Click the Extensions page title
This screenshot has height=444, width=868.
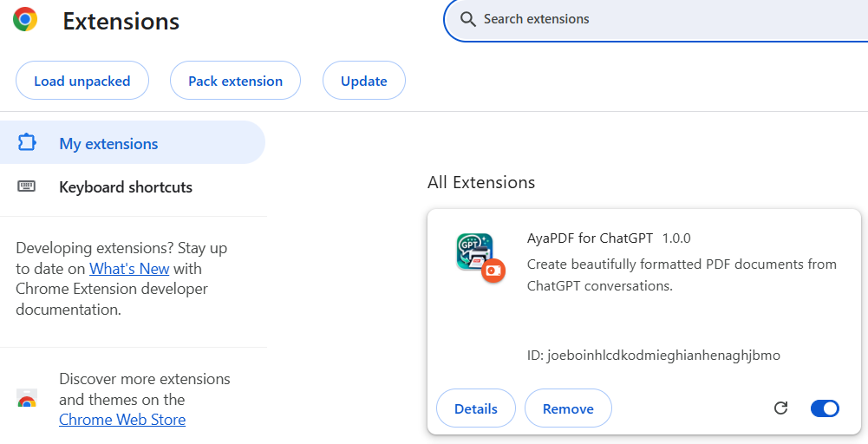[121, 22]
